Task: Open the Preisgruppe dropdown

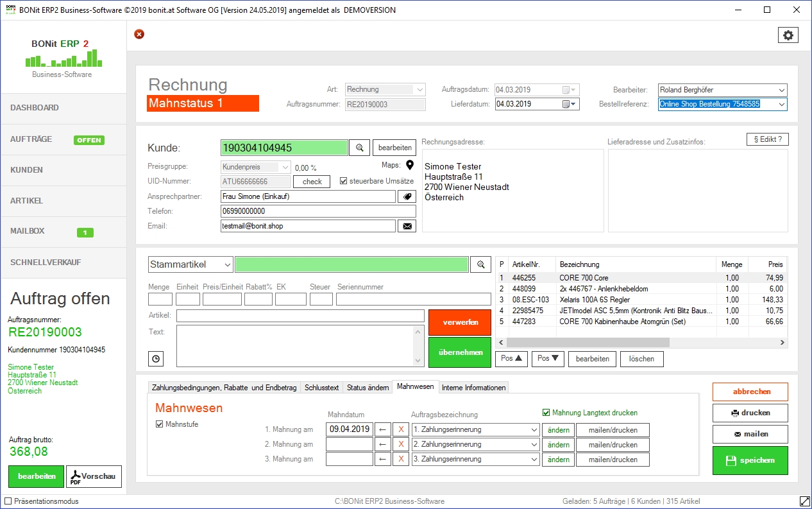Action: pos(285,167)
